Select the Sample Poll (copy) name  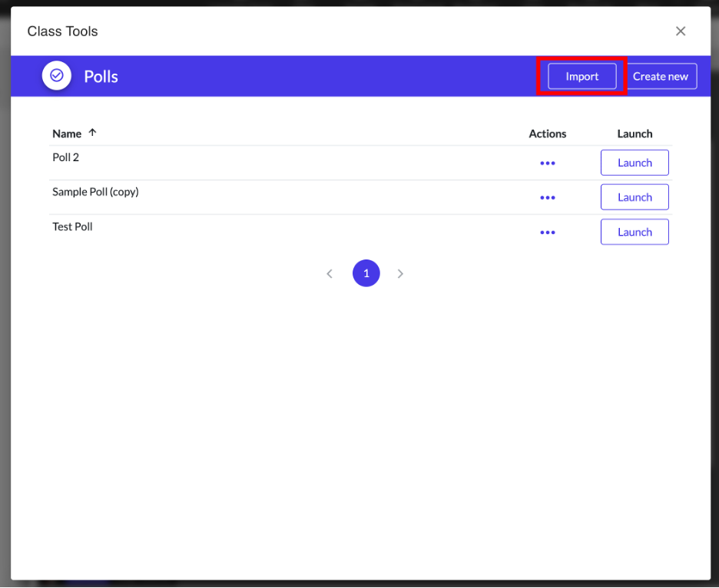(95, 192)
